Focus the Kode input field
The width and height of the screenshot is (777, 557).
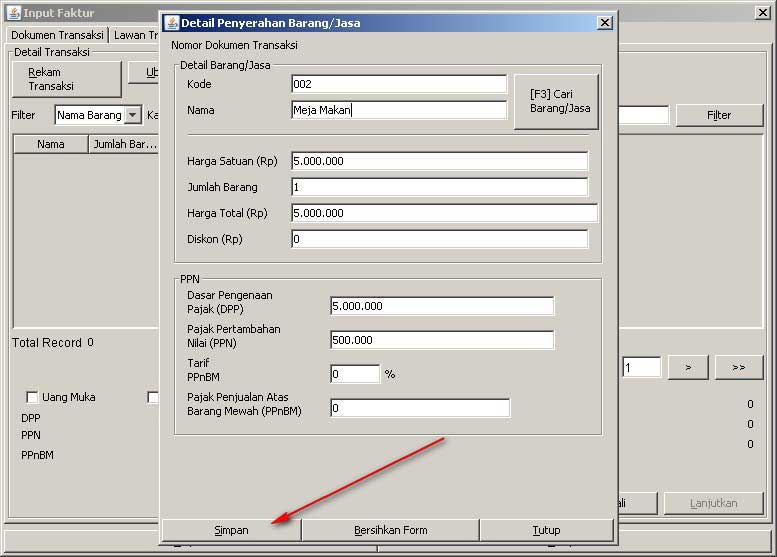click(x=399, y=84)
